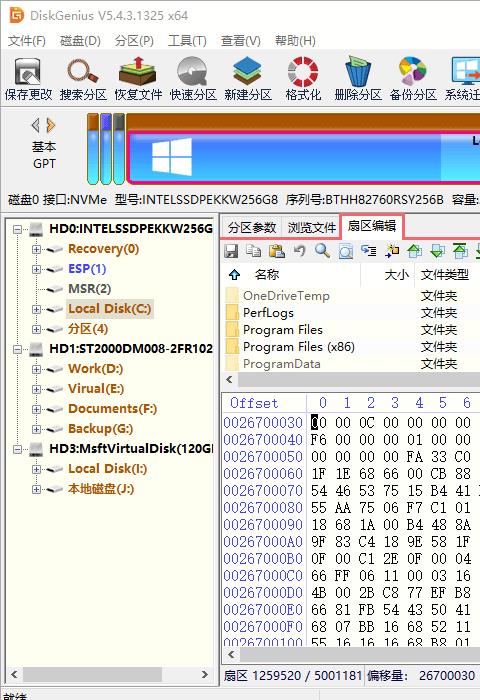Jump to first sector with barred up arrow
The height and width of the screenshot is (700, 480).
click(x=460, y=251)
